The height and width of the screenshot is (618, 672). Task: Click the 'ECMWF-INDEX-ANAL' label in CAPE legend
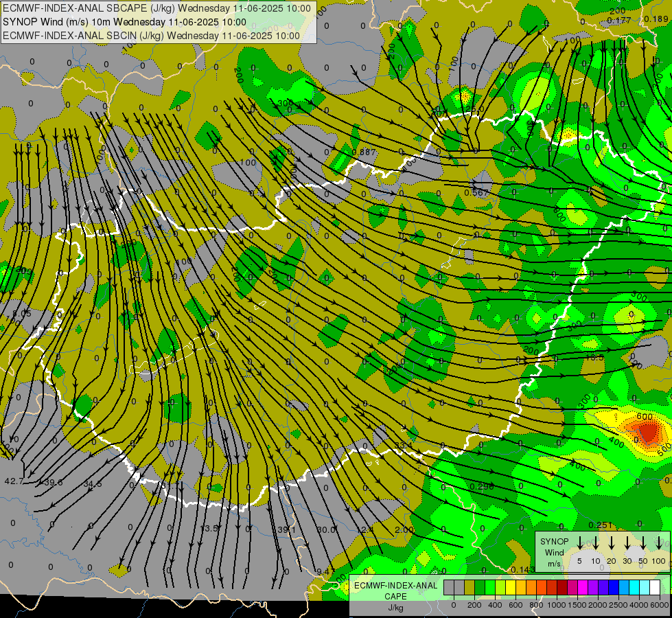[x=395, y=586]
